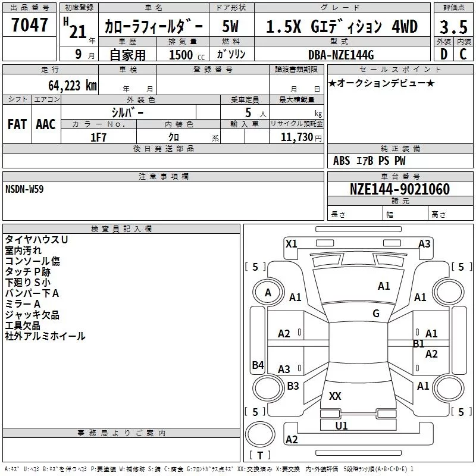
Task: Click the air conditioner value AAC
Action: [46, 124]
